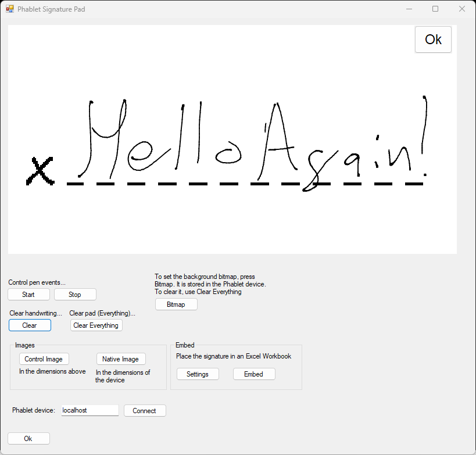Minimize the Phablet Signature Pad window
Viewport: 476px width, 455px height.
(409, 9)
